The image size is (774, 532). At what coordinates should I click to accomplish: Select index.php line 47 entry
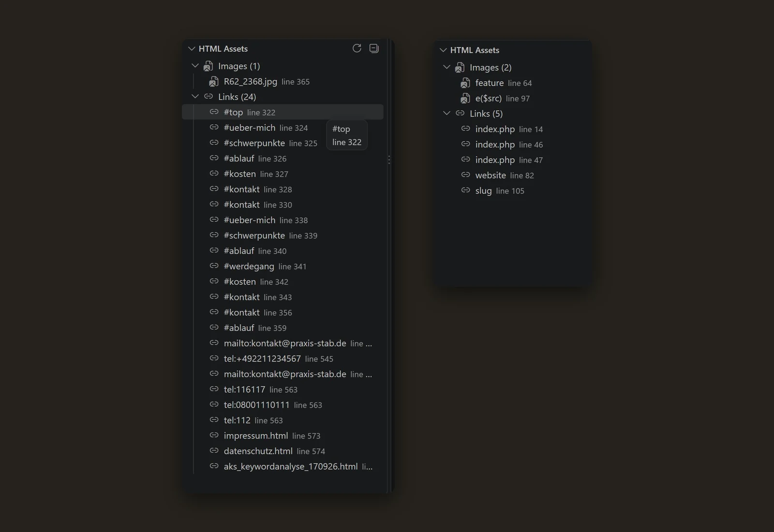pos(513,160)
